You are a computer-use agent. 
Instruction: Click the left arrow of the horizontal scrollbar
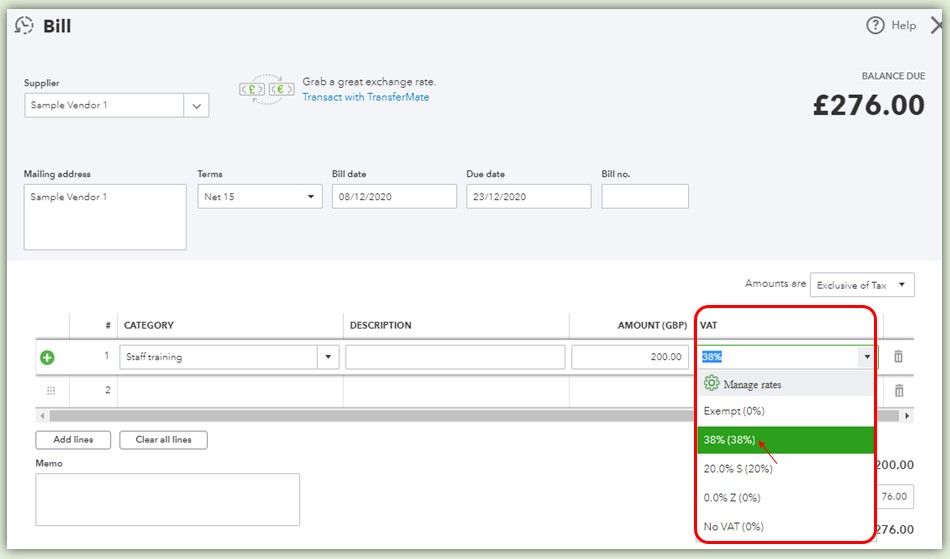coord(42,416)
